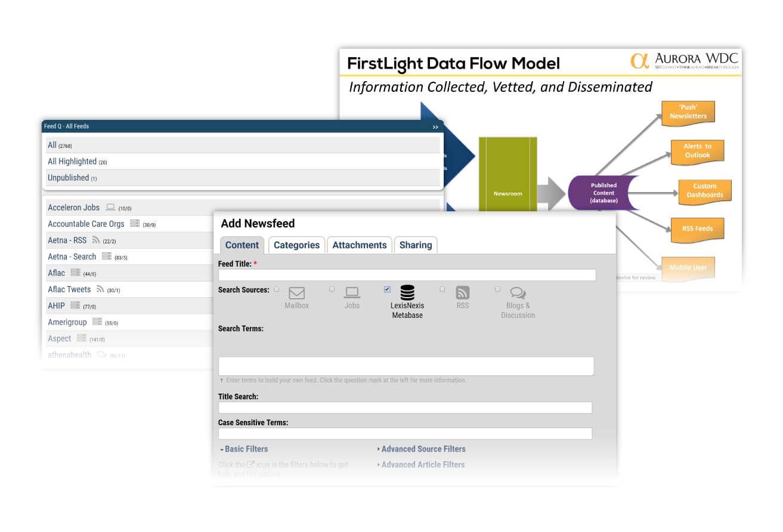Tick the Blogs & Discussion checkbox
The image size is (783, 532).
497,289
